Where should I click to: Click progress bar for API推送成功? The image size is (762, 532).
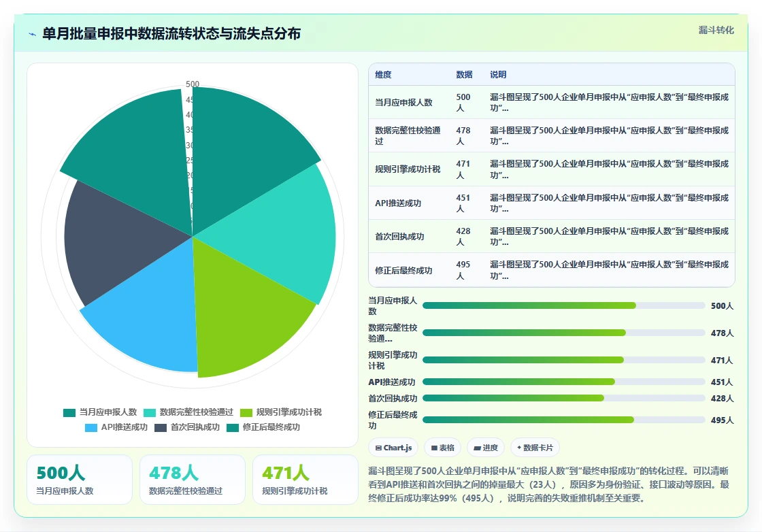564,382
